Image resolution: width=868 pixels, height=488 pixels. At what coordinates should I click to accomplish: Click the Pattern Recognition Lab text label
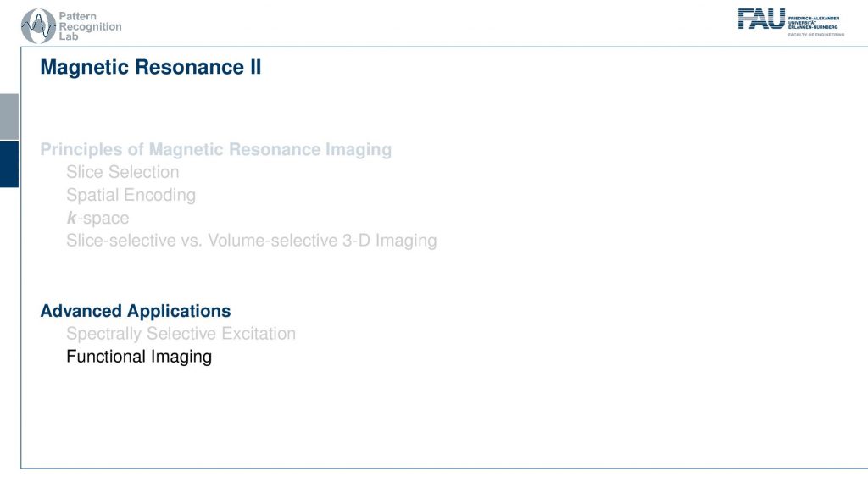[x=90, y=26]
